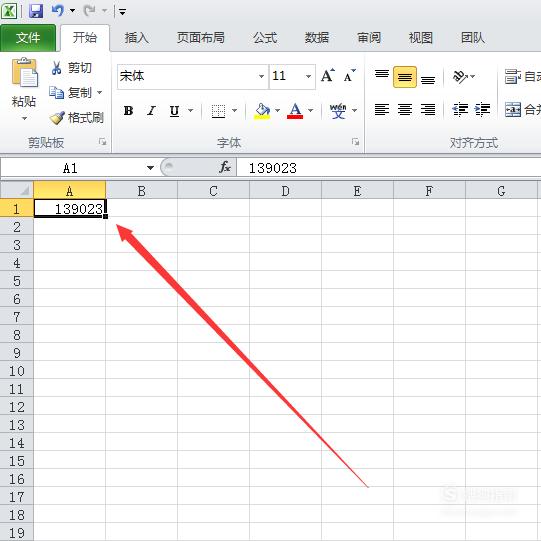
Task: Expand the font name dropdown arrow
Action: pos(262,76)
